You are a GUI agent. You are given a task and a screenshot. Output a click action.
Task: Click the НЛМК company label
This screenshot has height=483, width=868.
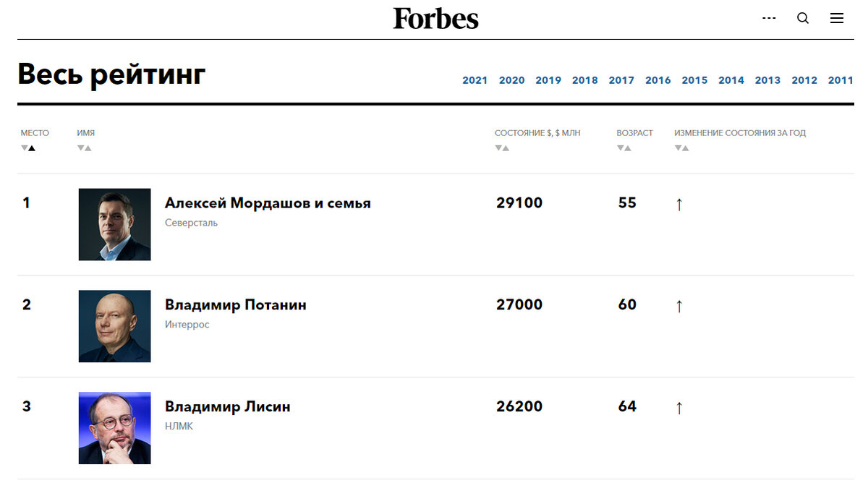(x=179, y=427)
